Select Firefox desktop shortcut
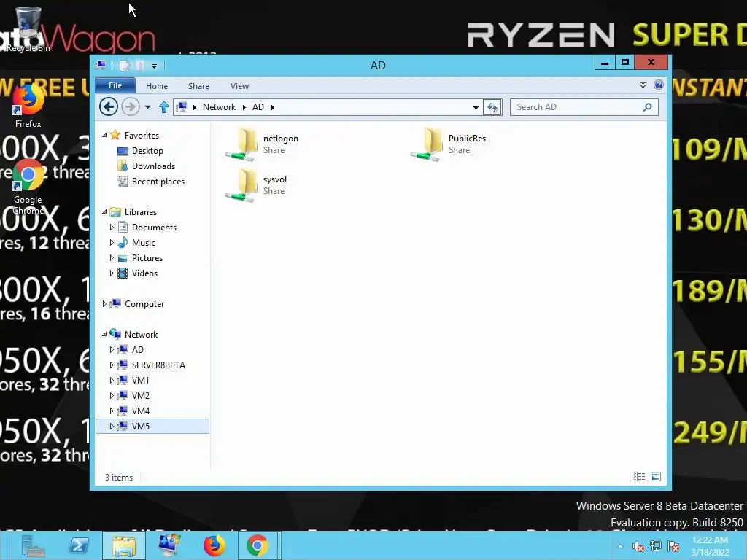The width and height of the screenshot is (747, 560). tap(28, 106)
